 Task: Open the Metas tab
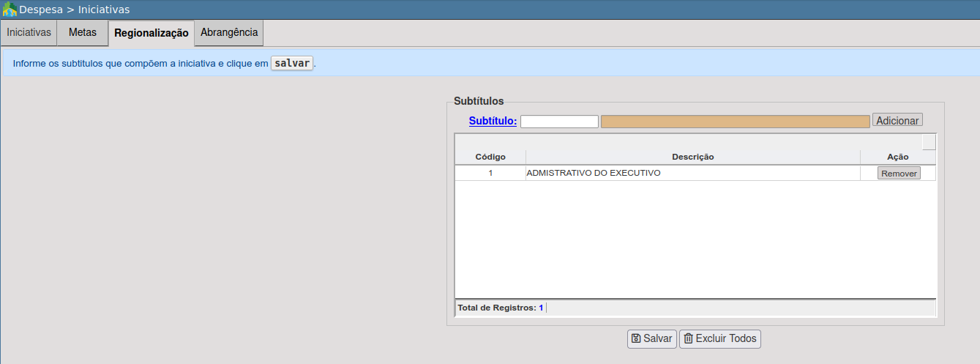82,33
